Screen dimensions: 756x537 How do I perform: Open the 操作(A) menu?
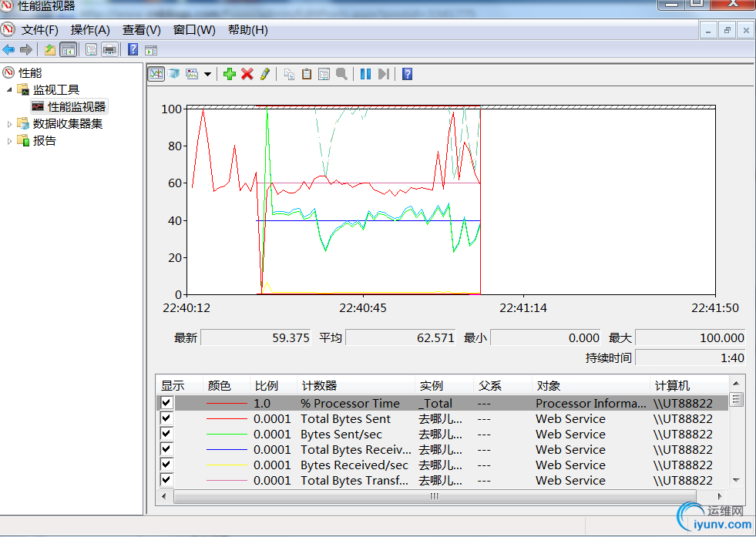click(90, 30)
